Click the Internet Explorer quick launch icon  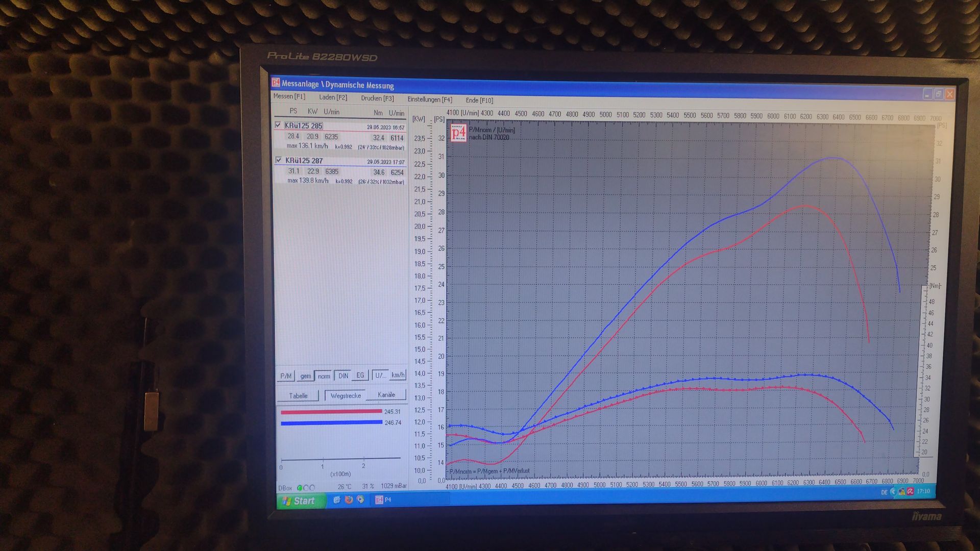coord(337,500)
